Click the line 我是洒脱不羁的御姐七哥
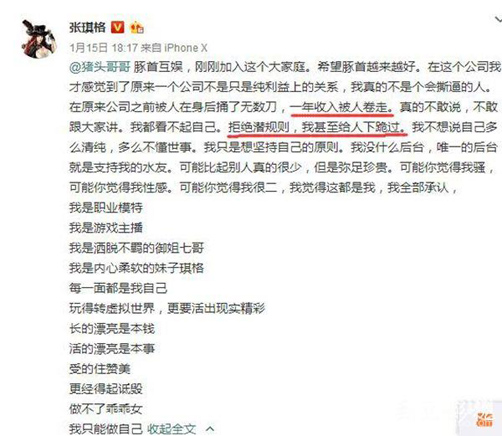 (136, 248)
